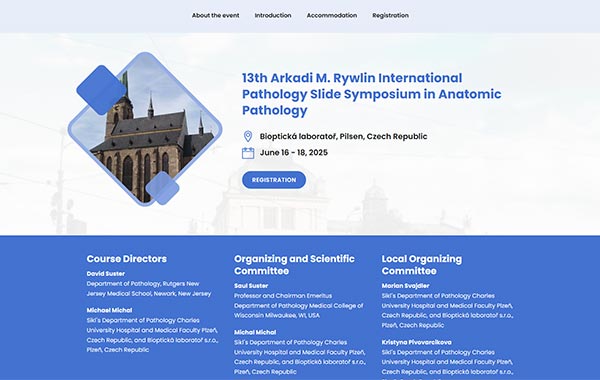600x380 pixels.
Task: Open the Accommodation page link
Action: [332, 15]
